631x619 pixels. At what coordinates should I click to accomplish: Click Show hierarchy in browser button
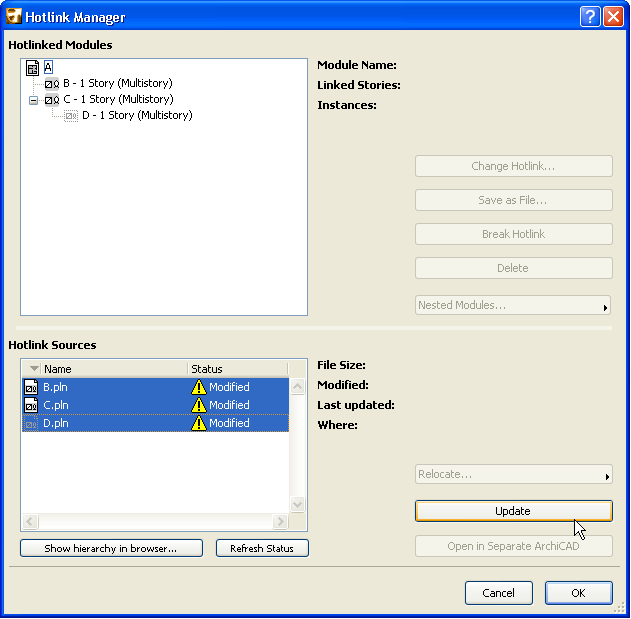[x=111, y=549]
